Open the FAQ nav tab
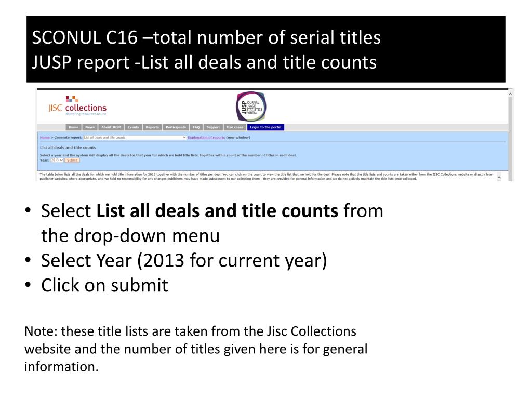 coord(196,127)
